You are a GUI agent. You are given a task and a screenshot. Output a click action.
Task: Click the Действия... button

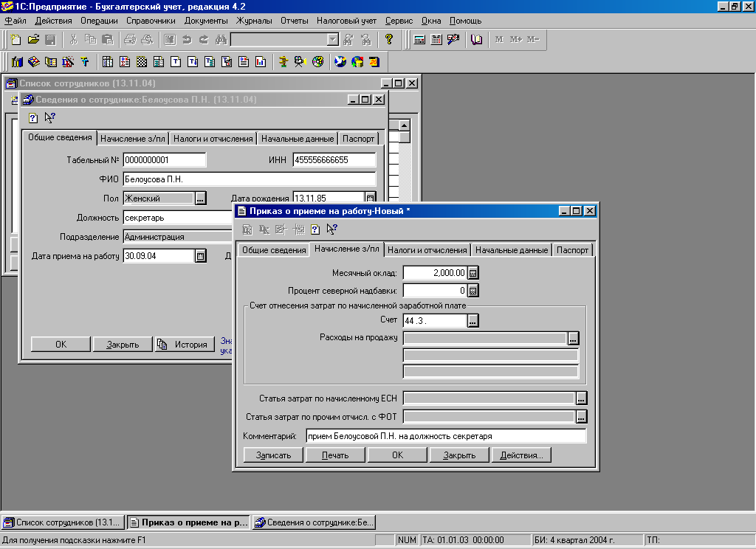[x=521, y=455]
